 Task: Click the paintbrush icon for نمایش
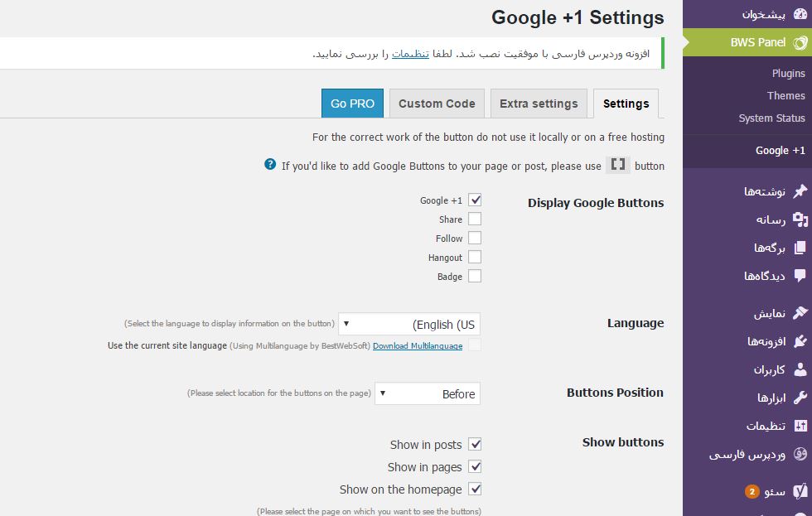[800, 312]
